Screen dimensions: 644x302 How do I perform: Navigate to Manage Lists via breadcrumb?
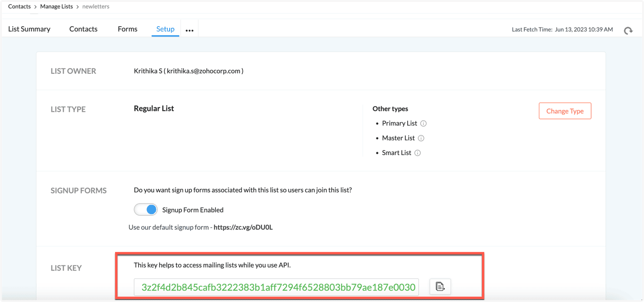click(56, 6)
